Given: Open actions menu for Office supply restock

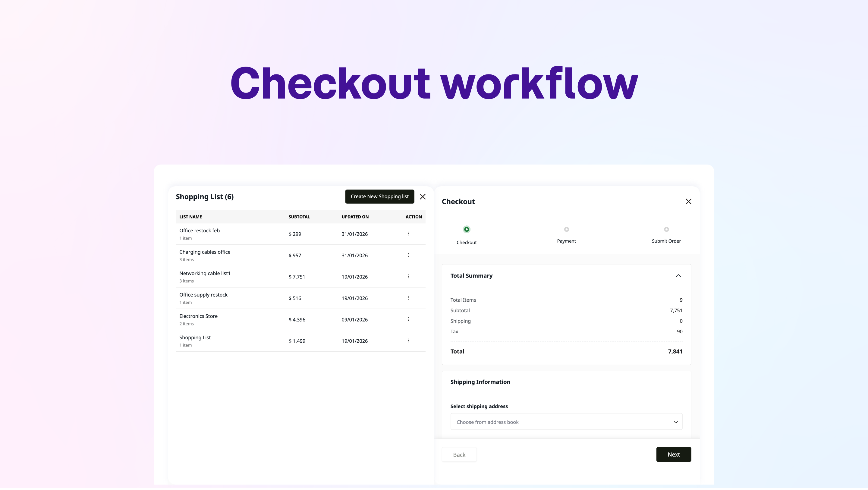Looking at the screenshot, I should pos(409,298).
